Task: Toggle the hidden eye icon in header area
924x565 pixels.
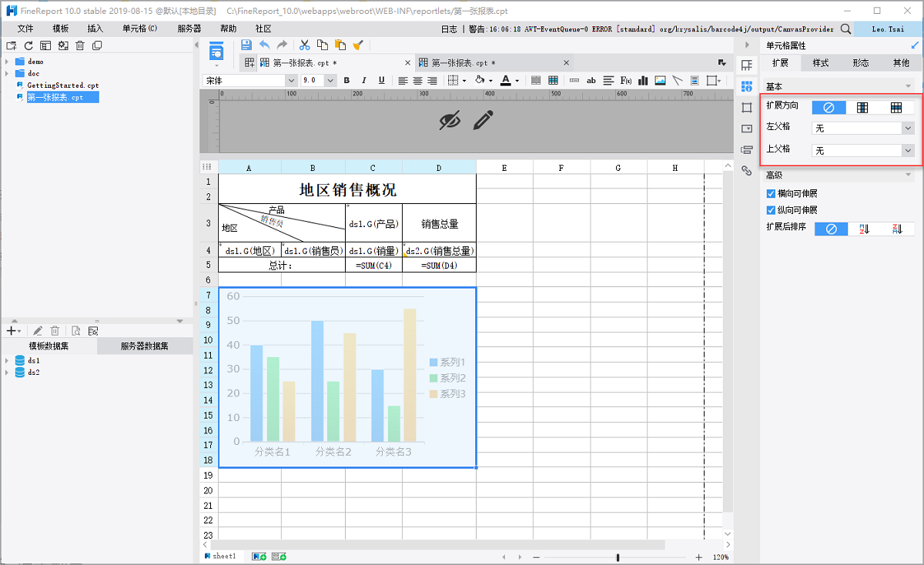Action: pyautogui.click(x=450, y=119)
